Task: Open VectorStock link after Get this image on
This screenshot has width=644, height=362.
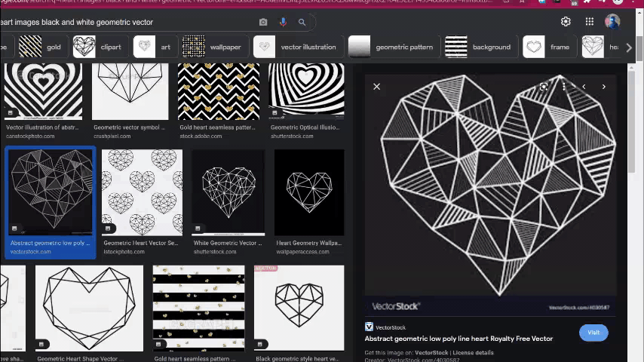Action: tap(431, 352)
